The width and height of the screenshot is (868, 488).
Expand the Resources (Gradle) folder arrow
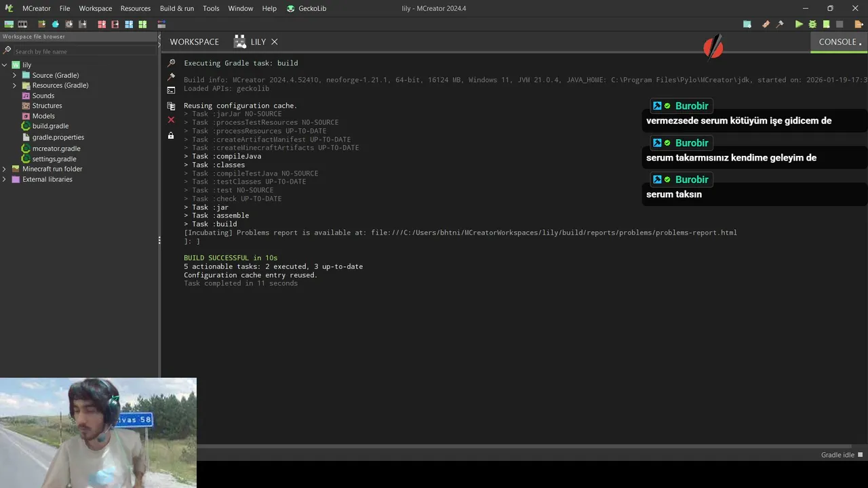click(x=14, y=85)
